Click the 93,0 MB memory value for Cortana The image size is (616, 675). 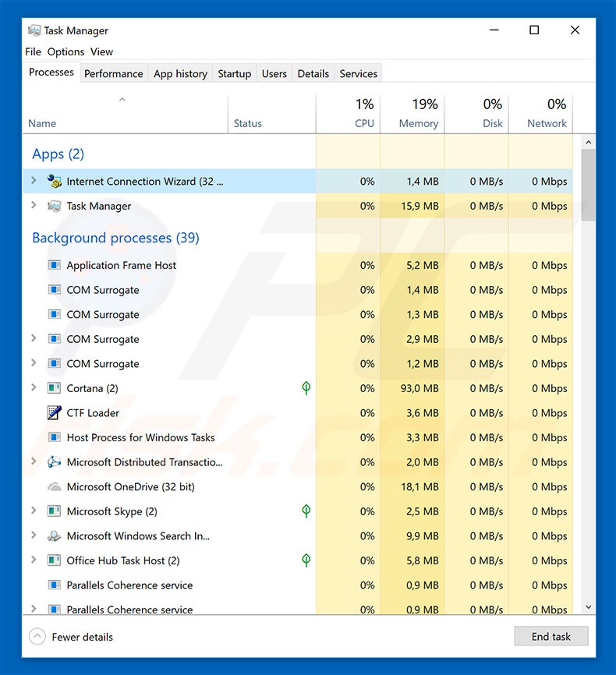420,388
